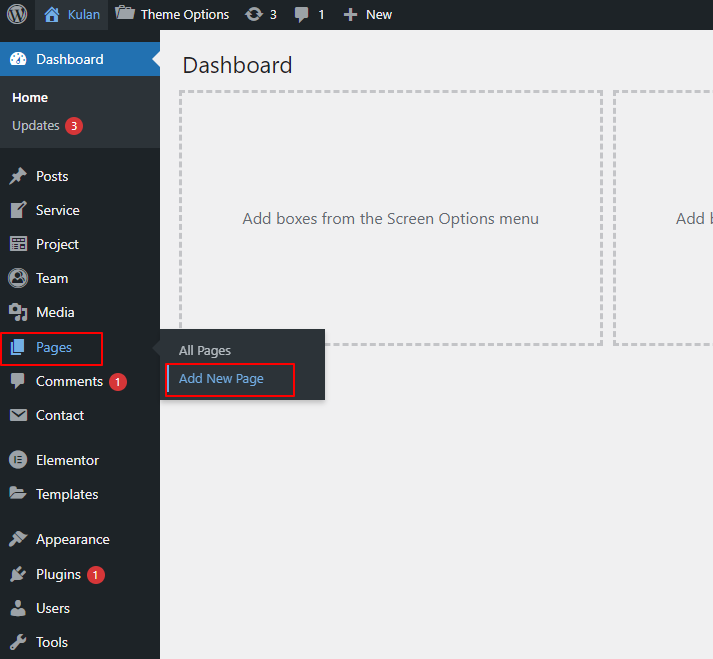Click the Appearance paintbrush icon
713x659 pixels.
18,539
